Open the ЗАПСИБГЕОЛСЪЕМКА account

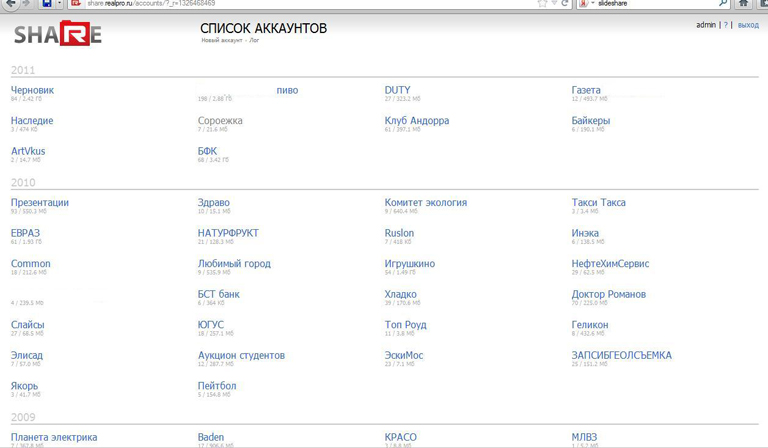(622, 355)
